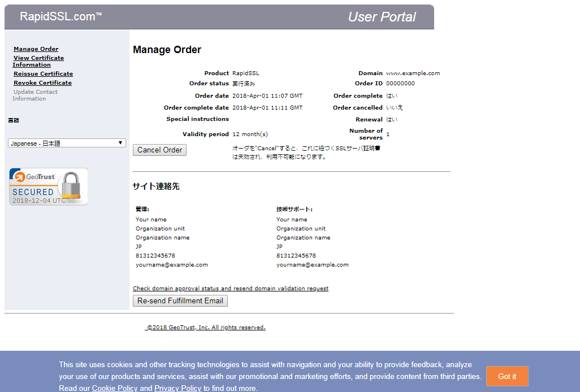Click the 技術サポート: contact label

(x=295, y=209)
